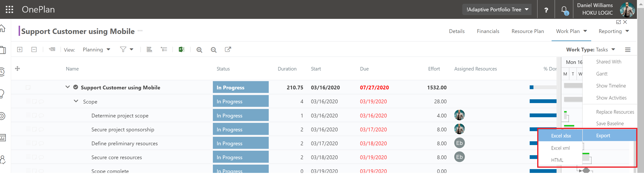Image resolution: width=644 pixels, height=175 pixels.
Task: Click the task list outline icon
Action: tap(164, 49)
